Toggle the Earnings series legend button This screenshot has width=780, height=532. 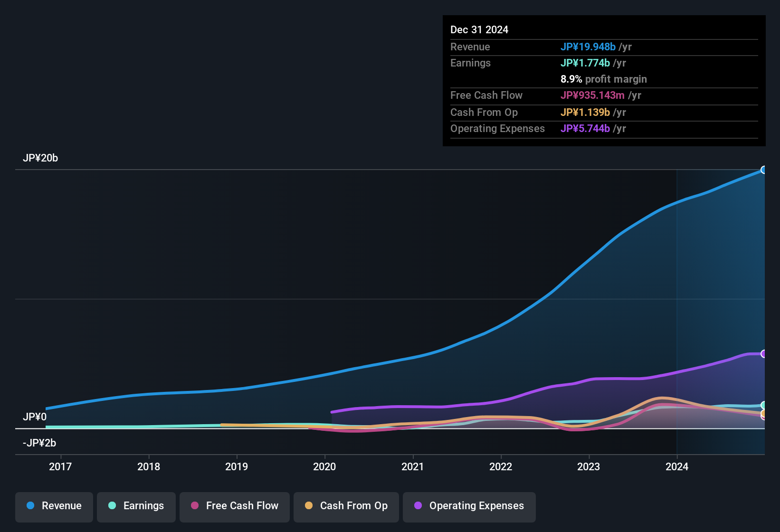(136, 506)
